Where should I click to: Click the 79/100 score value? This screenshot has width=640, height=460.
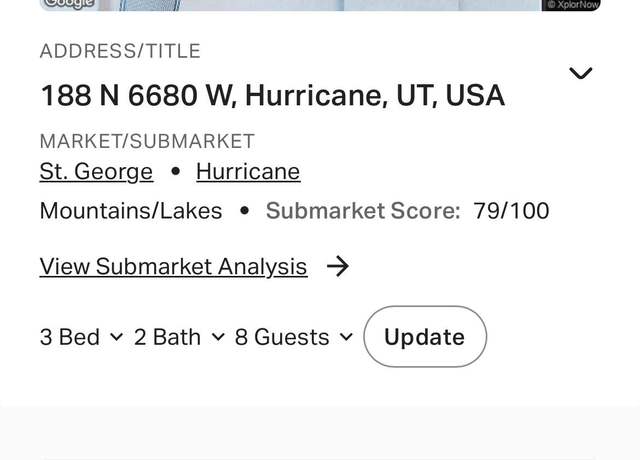pos(511,211)
